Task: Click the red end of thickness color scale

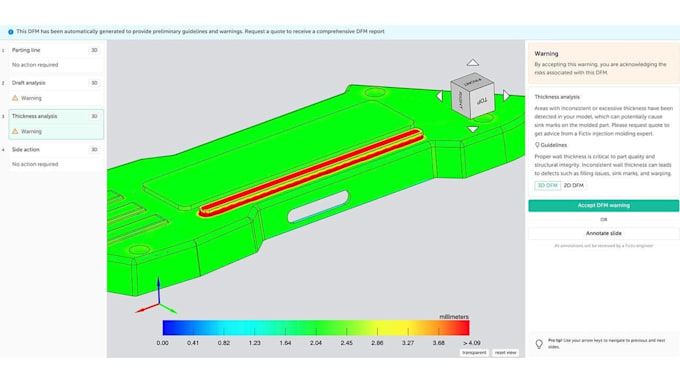Action: click(x=462, y=328)
